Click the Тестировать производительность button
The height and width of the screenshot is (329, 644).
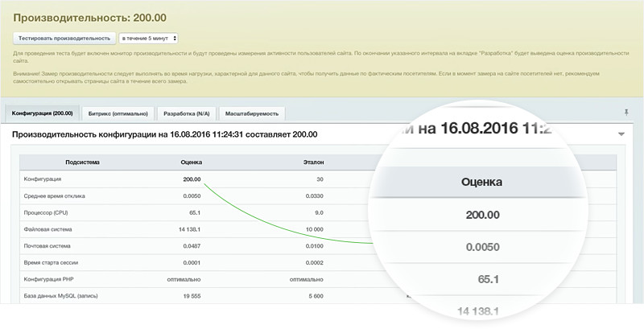[x=64, y=38]
